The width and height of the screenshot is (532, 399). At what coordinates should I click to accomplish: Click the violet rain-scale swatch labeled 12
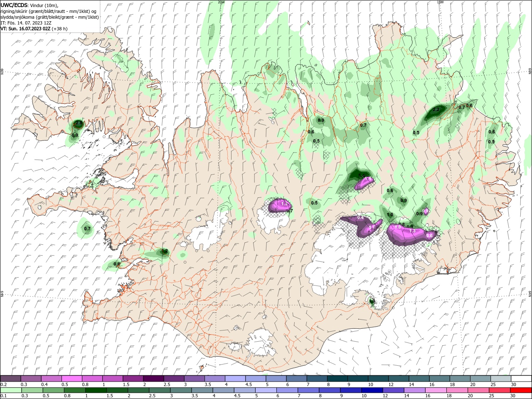393,390
